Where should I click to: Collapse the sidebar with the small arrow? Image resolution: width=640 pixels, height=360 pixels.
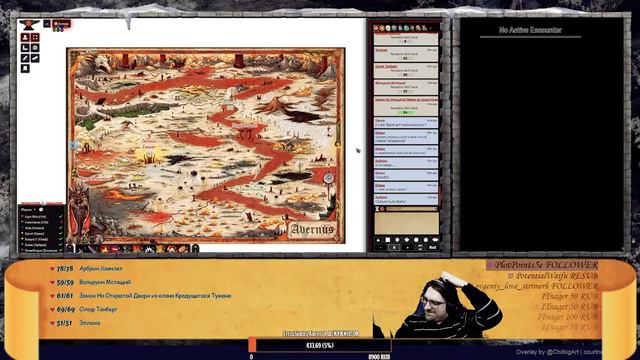click(431, 28)
